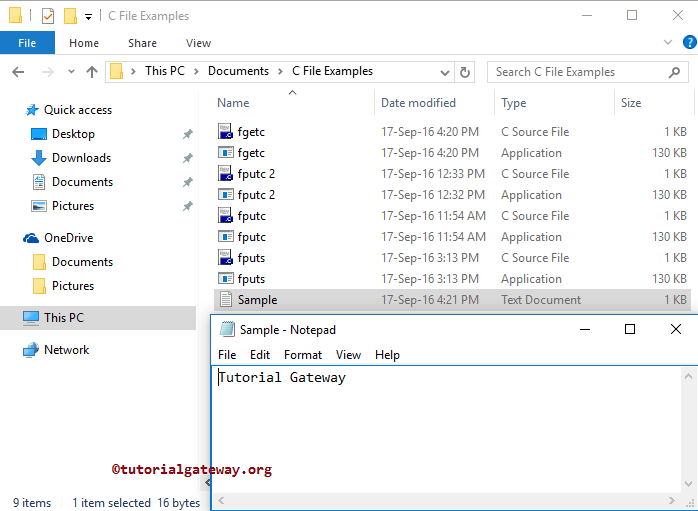698x511 pixels.
Task: Click This PC in the breadcrumb path
Action: pyautogui.click(x=165, y=71)
